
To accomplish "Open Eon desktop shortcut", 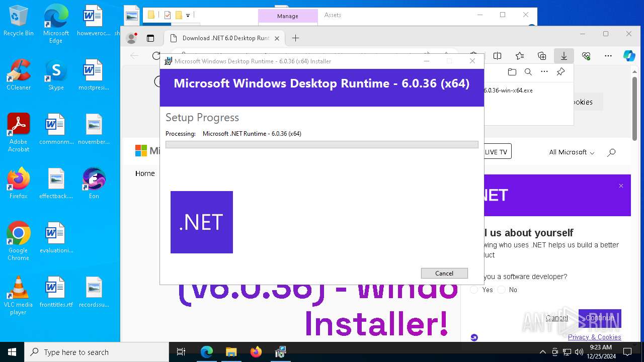I will [x=94, y=184].
